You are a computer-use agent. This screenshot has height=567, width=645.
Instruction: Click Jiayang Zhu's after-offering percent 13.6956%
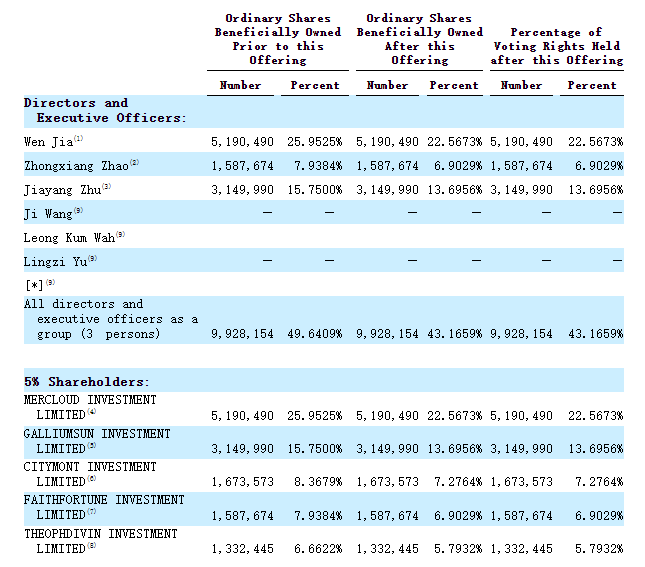coord(455,190)
